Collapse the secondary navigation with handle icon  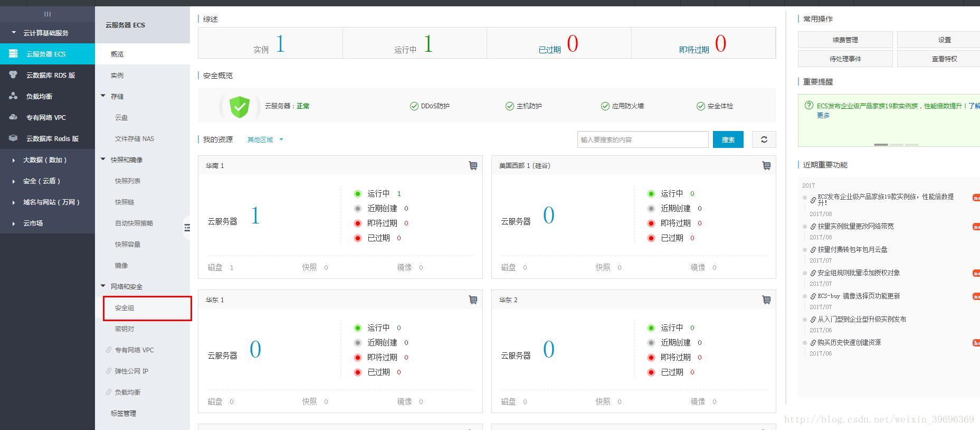pos(187,228)
